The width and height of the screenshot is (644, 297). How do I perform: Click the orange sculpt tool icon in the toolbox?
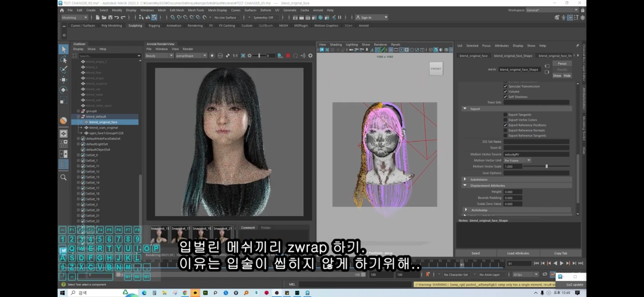(x=64, y=121)
